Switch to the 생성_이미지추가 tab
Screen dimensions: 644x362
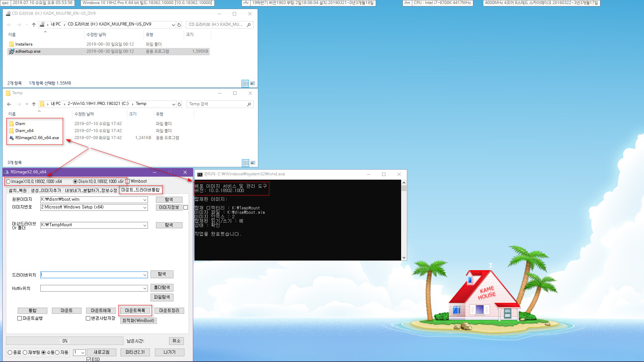tap(46, 190)
